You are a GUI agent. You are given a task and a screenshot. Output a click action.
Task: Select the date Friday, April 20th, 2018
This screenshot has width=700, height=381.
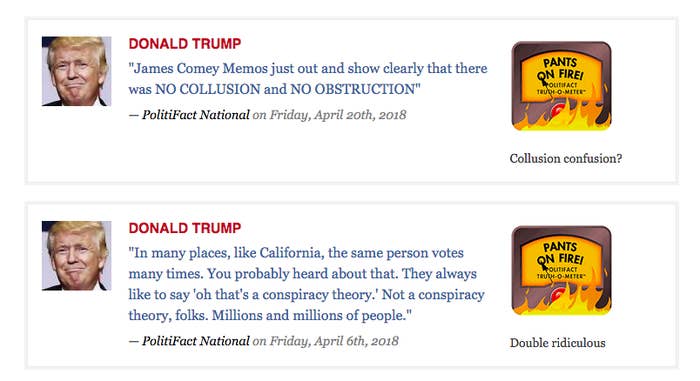338,115
